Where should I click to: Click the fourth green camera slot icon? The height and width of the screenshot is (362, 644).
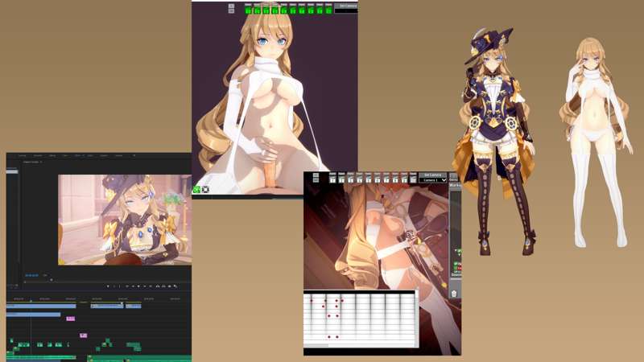click(275, 10)
